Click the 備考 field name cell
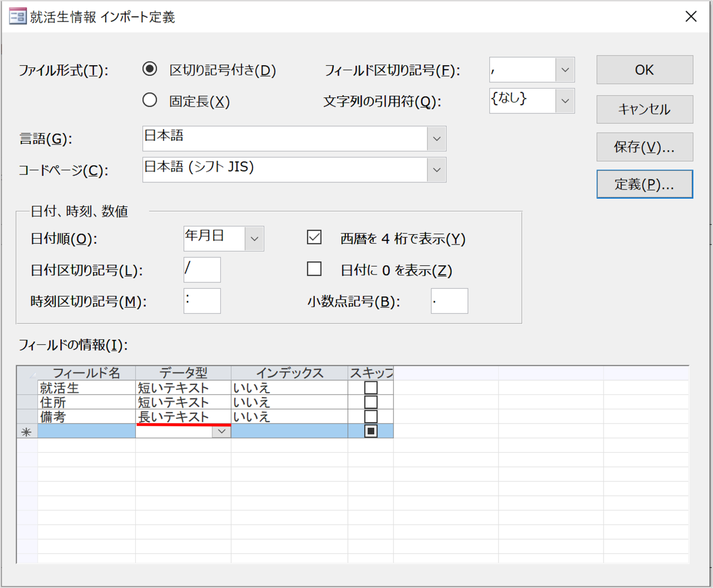The image size is (713, 588). point(87,416)
